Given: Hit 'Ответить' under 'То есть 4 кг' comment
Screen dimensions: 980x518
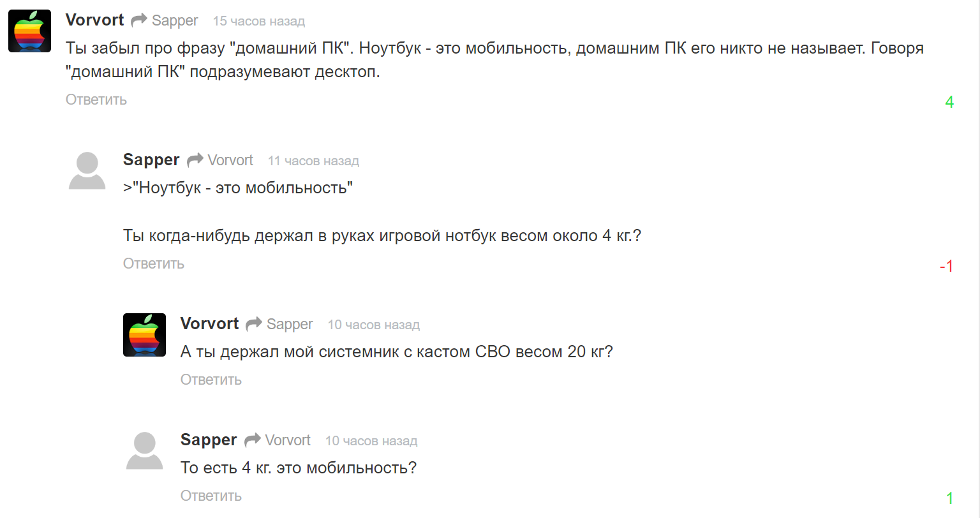Looking at the screenshot, I should (x=211, y=496).
